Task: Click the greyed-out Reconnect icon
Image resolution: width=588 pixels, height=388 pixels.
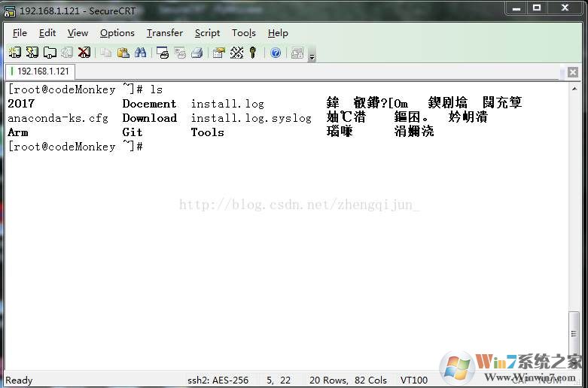Action: tap(67, 53)
